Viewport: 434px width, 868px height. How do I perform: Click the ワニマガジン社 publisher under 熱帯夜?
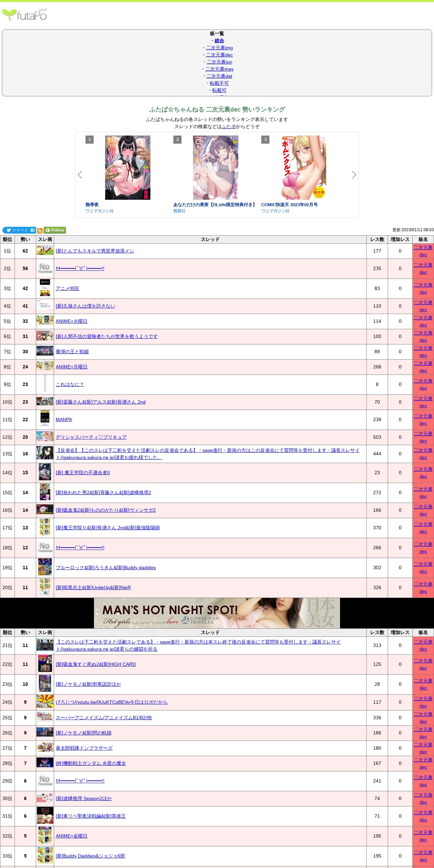pos(100,211)
